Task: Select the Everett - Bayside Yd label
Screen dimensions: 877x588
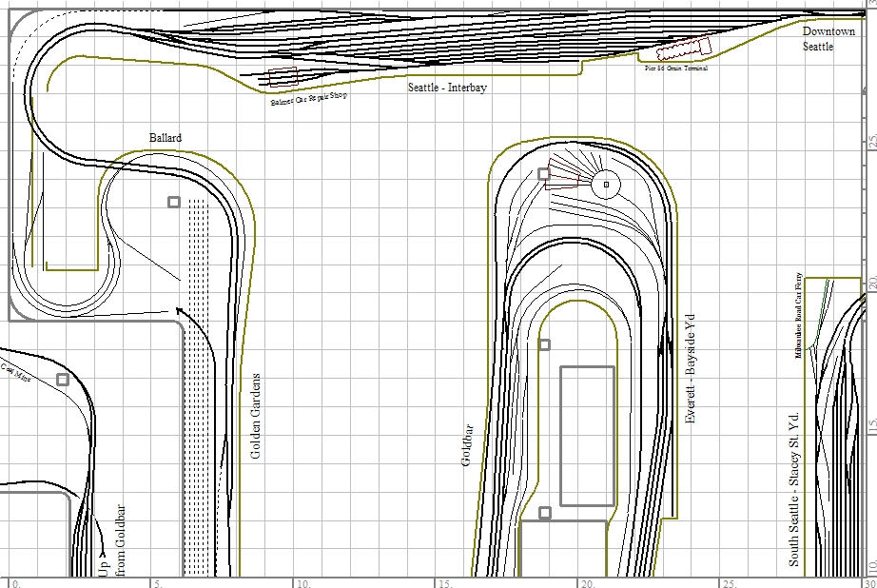Action: (692, 365)
